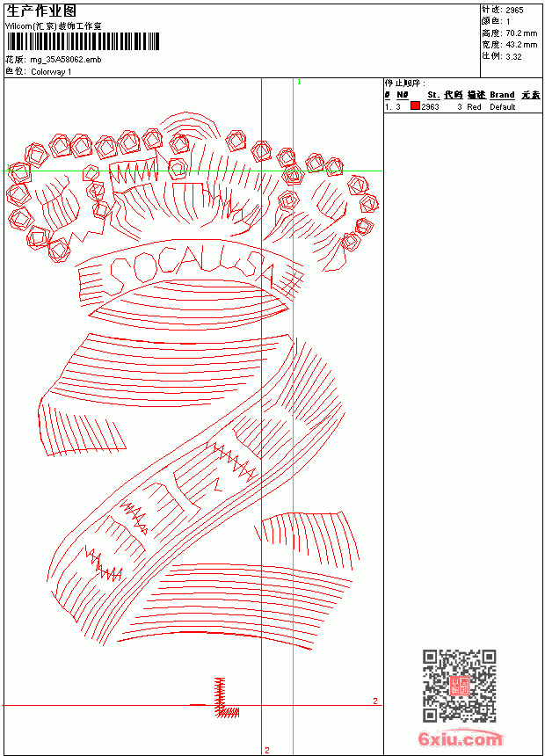Select the file name mg_35A58062.emb

point(66,60)
